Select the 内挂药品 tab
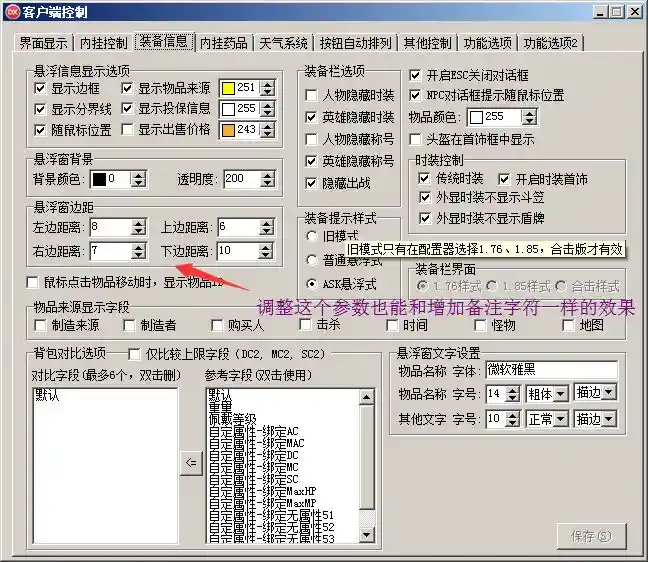Screen dimensions: 648x562 pos(224,43)
